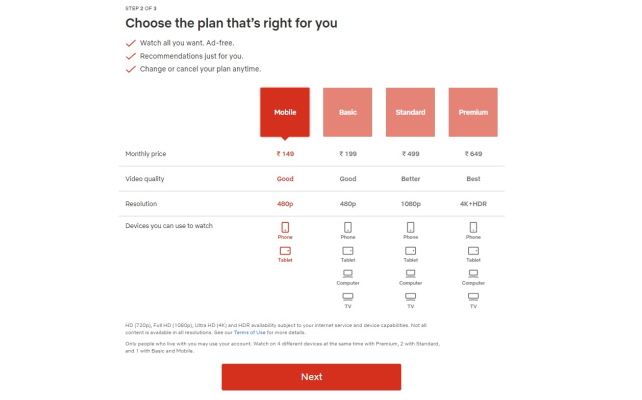
Task: Choose the Basic plan tile
Action: point(348,112)
